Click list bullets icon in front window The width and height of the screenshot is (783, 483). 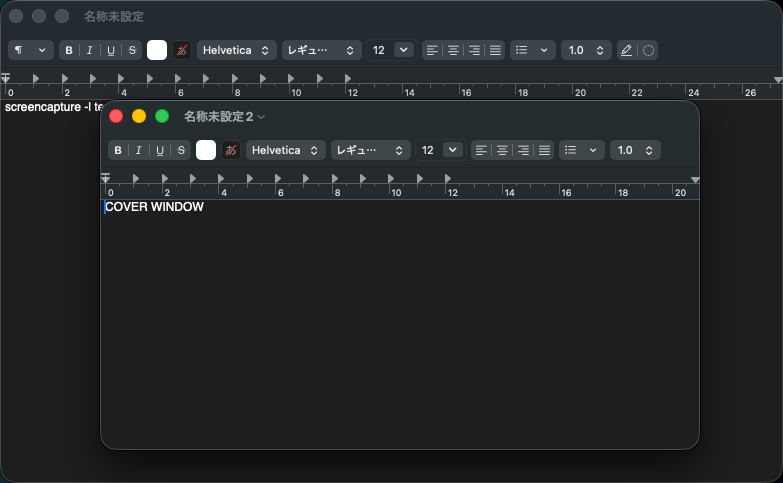571,150
